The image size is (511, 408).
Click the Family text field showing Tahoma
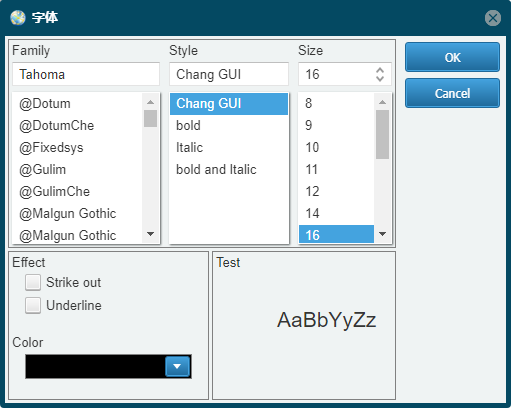coord(86,74)
